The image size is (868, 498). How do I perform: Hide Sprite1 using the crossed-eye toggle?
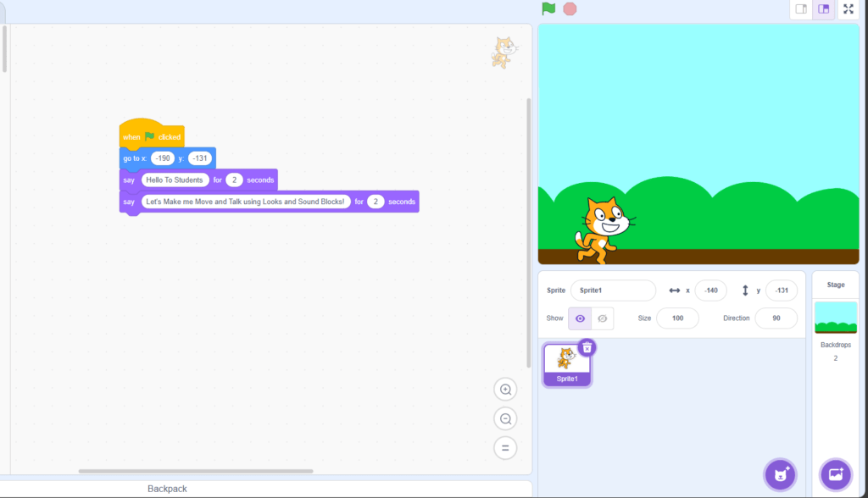tap(602, 318)
